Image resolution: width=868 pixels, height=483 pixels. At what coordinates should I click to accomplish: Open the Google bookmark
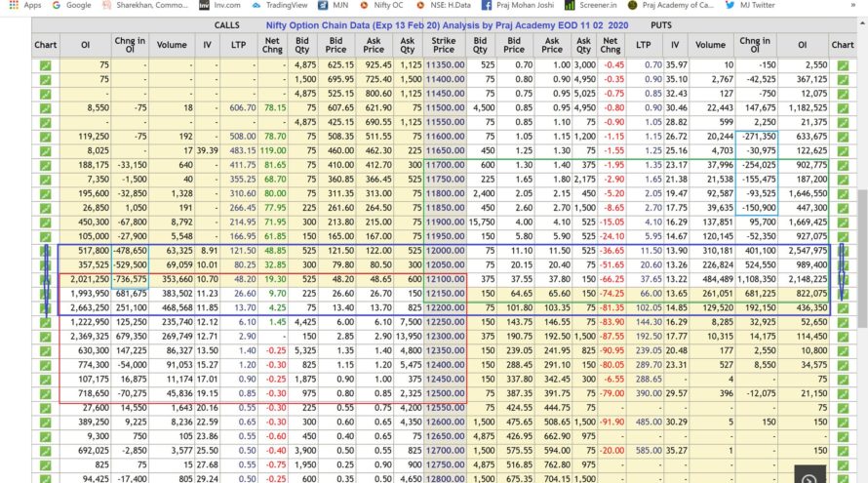tap(71, 5)
